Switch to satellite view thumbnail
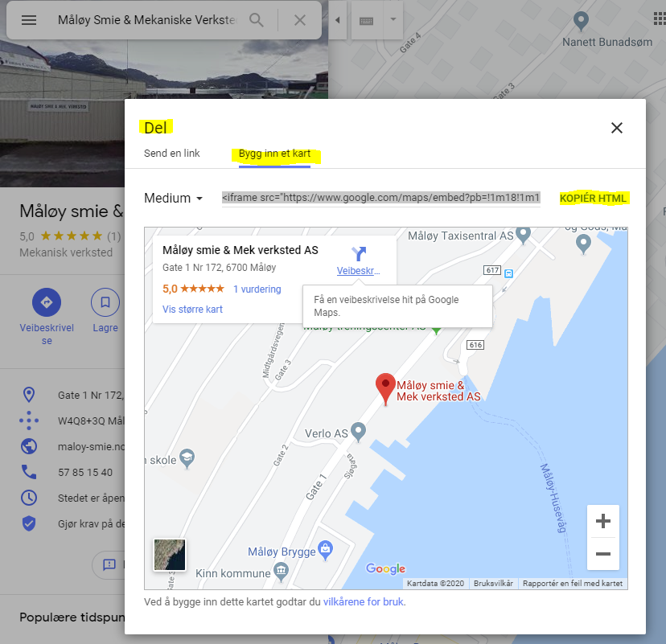 pyautogui.click(x=170, y=555)
